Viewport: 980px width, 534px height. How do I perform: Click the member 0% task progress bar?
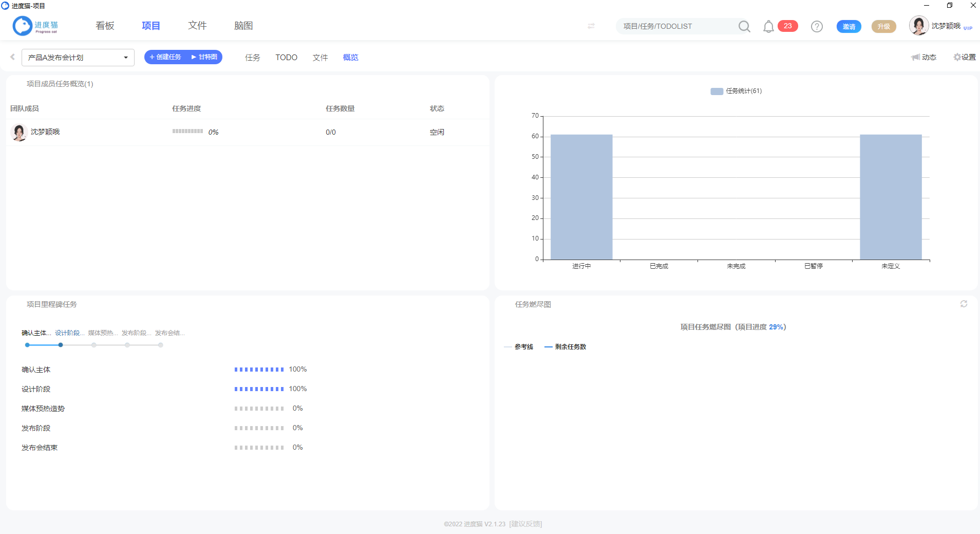pos(187,132)
